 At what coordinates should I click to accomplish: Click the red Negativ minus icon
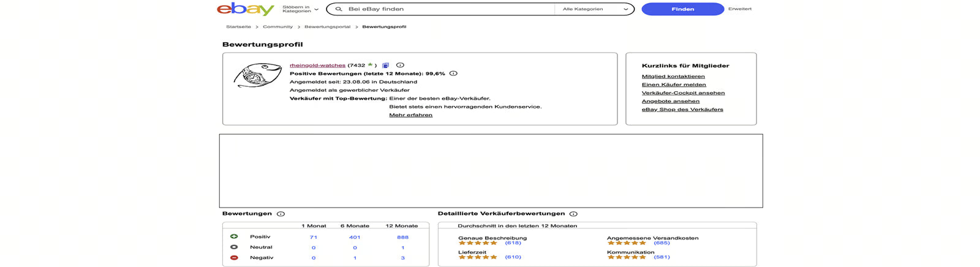pyautogui.click(x=234, y=258)
